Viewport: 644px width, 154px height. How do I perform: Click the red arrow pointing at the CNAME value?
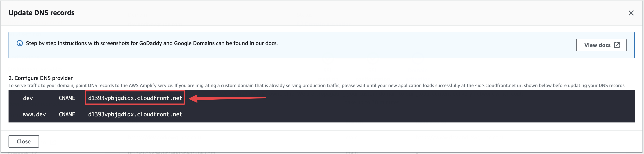(x=227, y=98)
